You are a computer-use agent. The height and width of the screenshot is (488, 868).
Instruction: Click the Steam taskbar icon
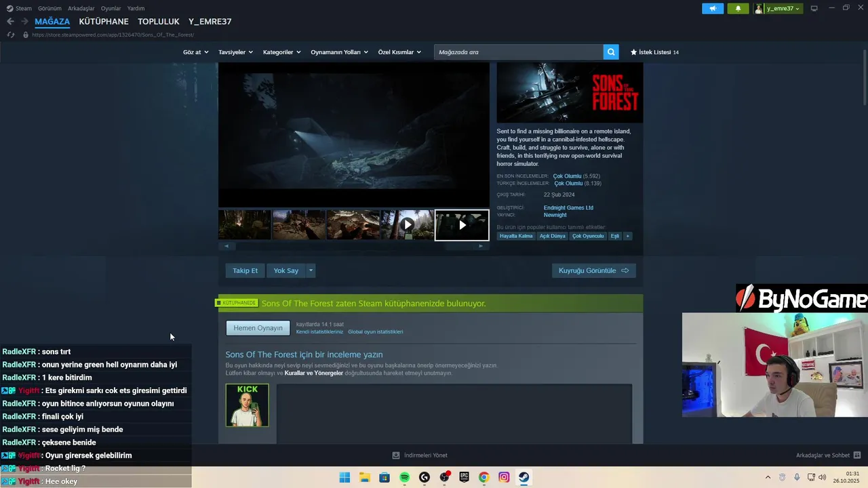[x=524, y=477]
